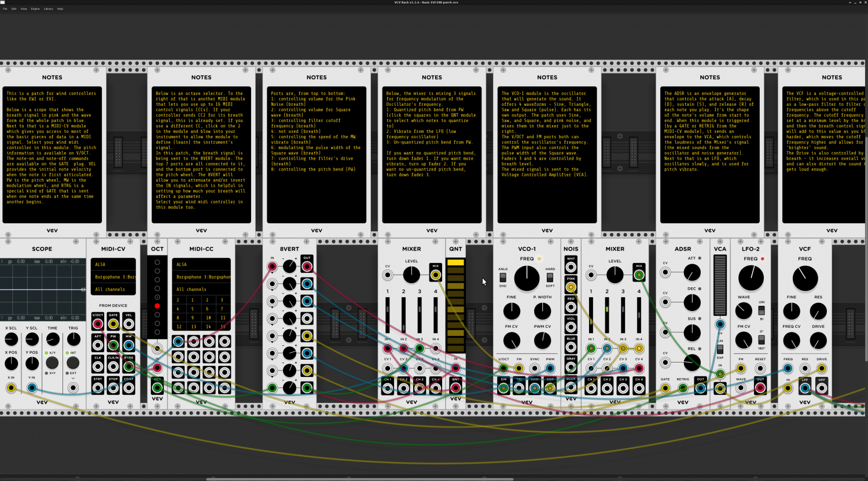The height and width of the screenshot is (481, 868).
Task: Open the File menu
Action: click(5, 9)
